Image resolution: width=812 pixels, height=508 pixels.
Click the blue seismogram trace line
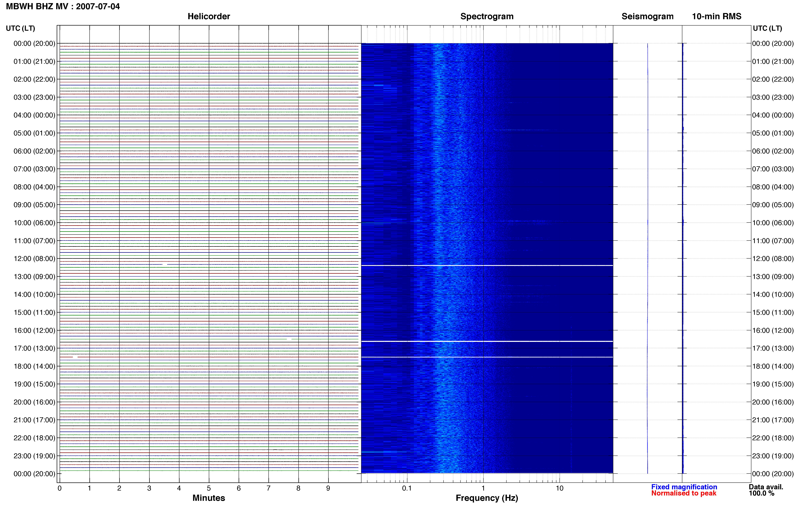point(648,258)
